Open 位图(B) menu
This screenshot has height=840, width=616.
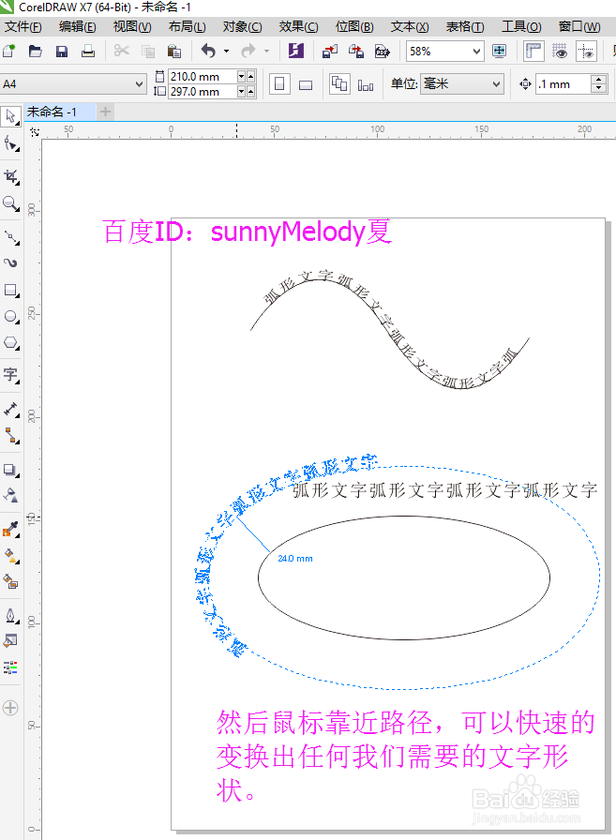[354, 26]
